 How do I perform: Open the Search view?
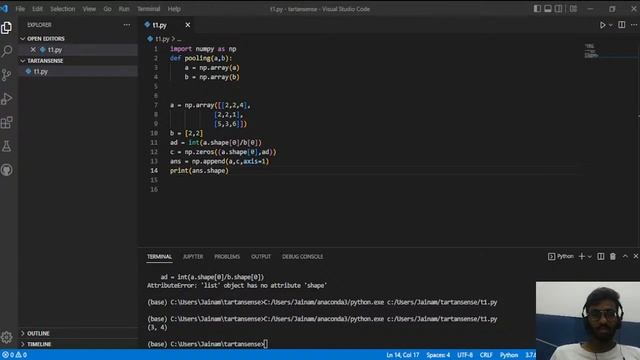click(7, 51)
